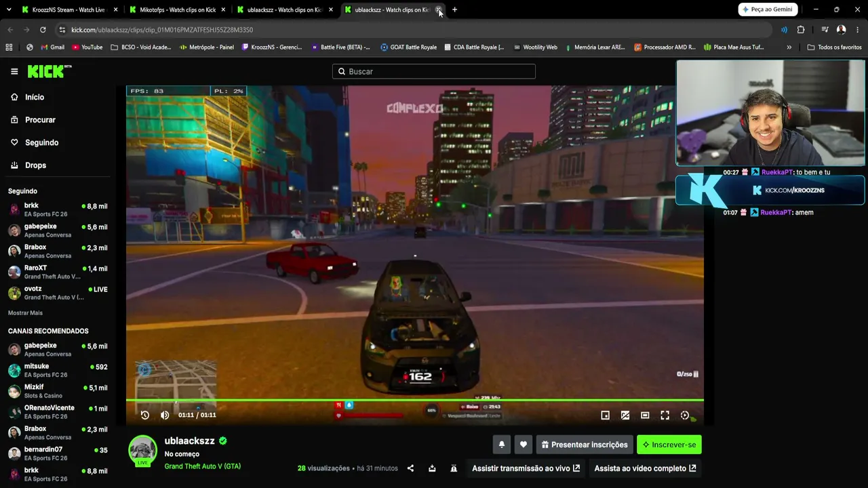The height and width of the screenshot is (488, 868).
Task: Open mitsuke channel in recommended channels
Action: [x=58, y=370]
